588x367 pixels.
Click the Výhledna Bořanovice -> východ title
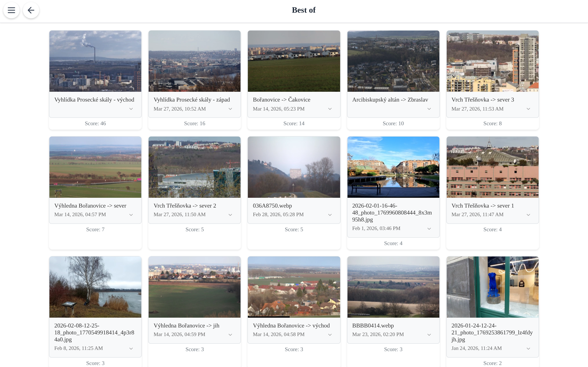pyautogui.click(x=291, y=325)
